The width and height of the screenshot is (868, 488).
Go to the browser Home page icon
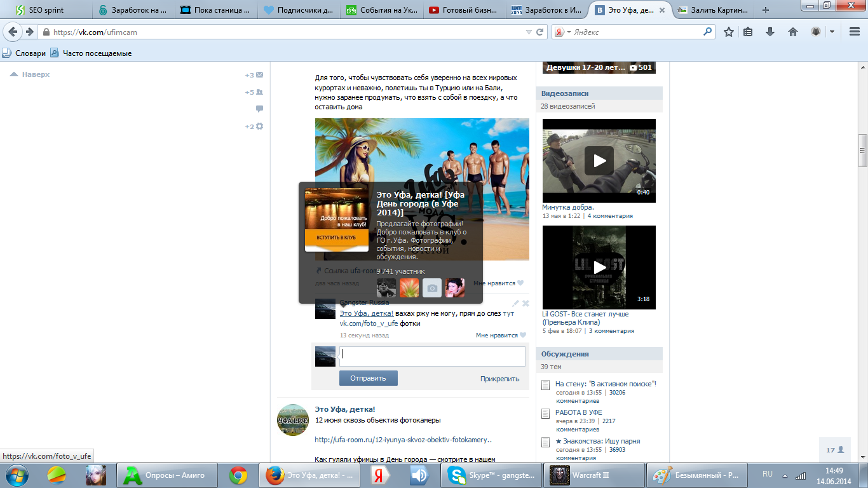coord(792,32)
